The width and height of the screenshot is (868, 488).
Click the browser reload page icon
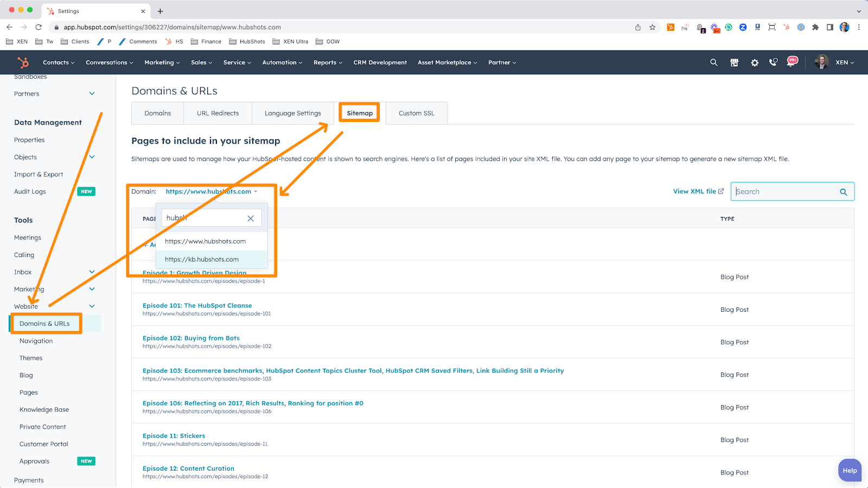click(39, 27)
